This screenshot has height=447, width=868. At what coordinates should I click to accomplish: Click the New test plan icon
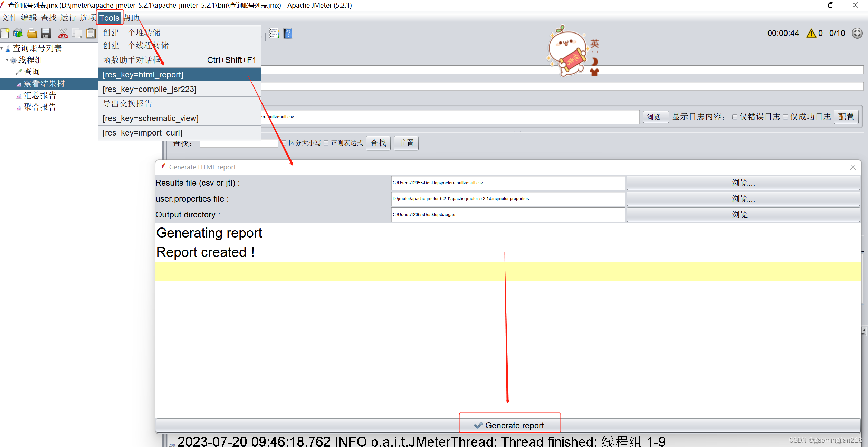pos(5,33)
